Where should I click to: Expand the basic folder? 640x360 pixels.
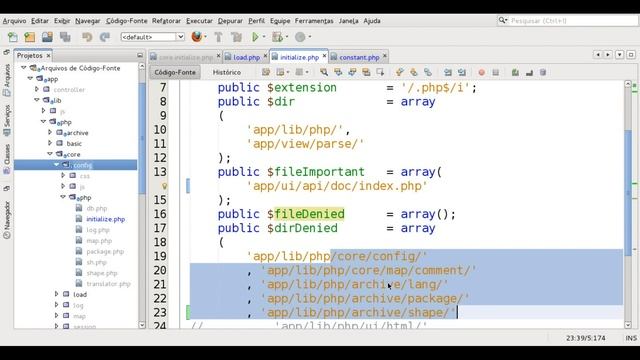[x=50, y=143]
